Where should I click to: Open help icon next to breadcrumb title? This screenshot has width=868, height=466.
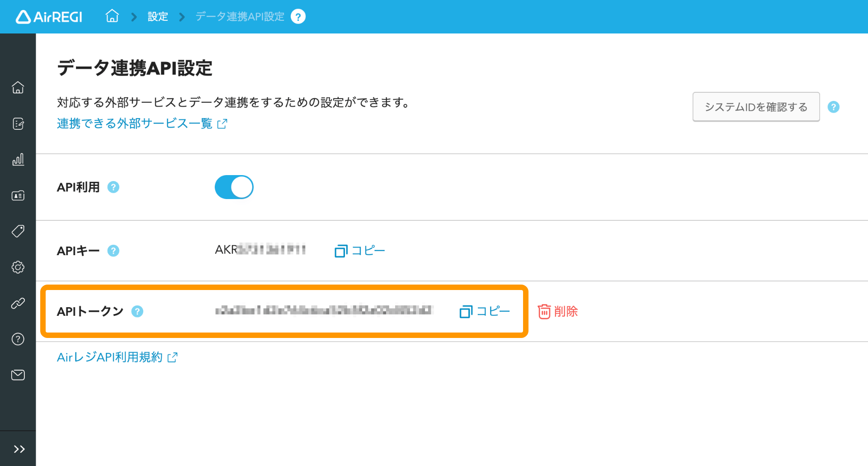[298, 17]
